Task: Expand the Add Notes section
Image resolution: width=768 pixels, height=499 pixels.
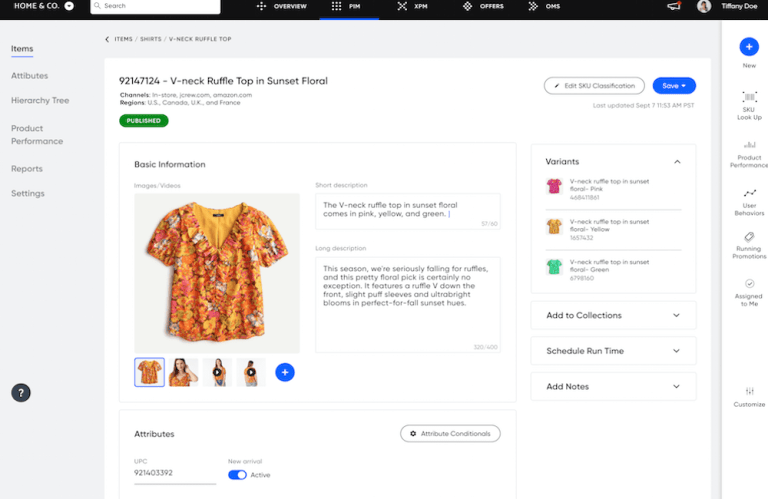Action: pyautogui.click(x=677, y=386)
